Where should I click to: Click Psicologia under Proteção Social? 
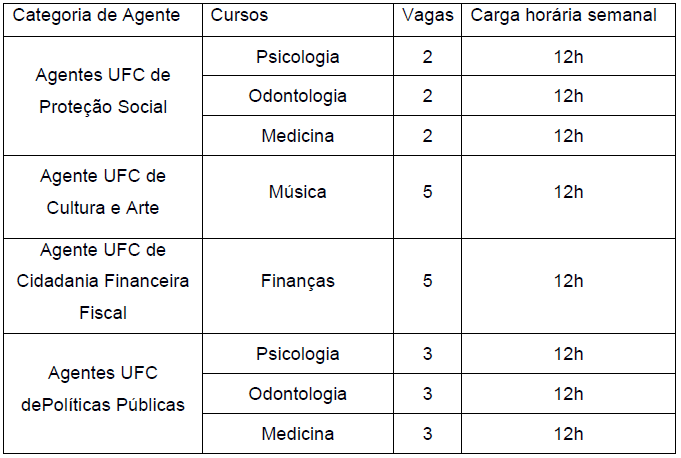(x=298, y=57)
